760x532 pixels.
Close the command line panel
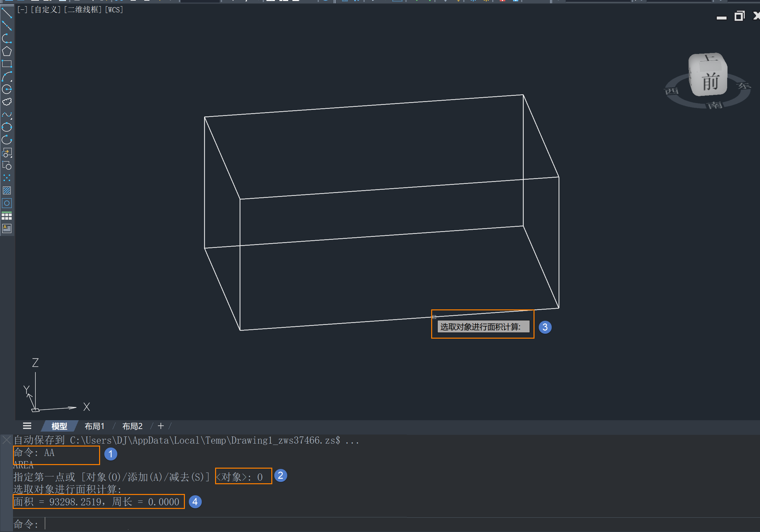6,440
